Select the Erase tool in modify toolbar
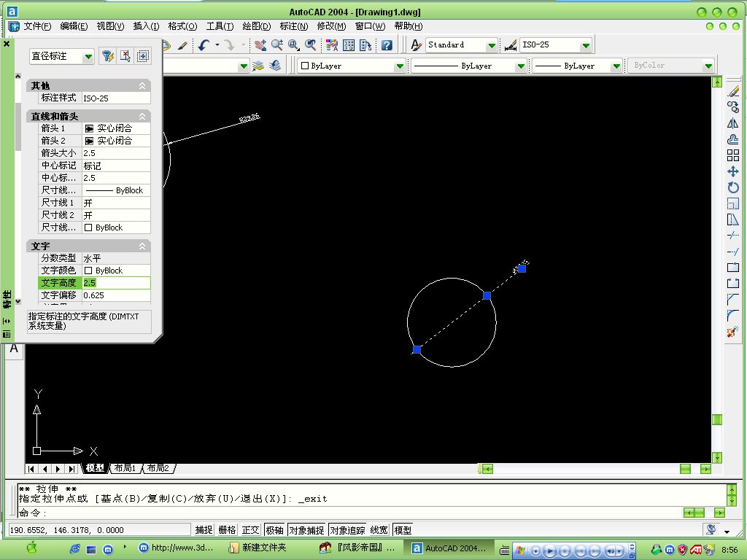This screenshot has width=747, height=560. (733, 91)
